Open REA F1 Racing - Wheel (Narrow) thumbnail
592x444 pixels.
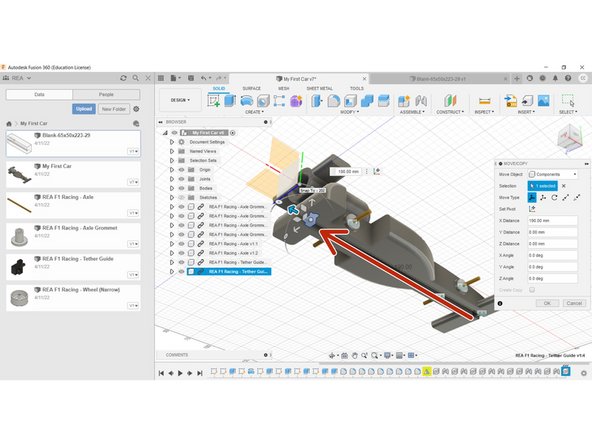pyautogui.click(x=19, y=298)
